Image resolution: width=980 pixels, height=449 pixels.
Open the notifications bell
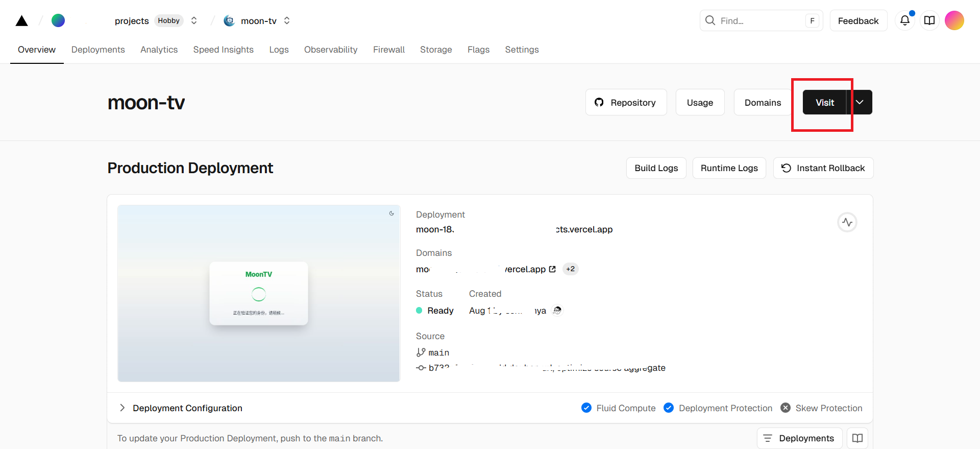click(x=904, y=20)
